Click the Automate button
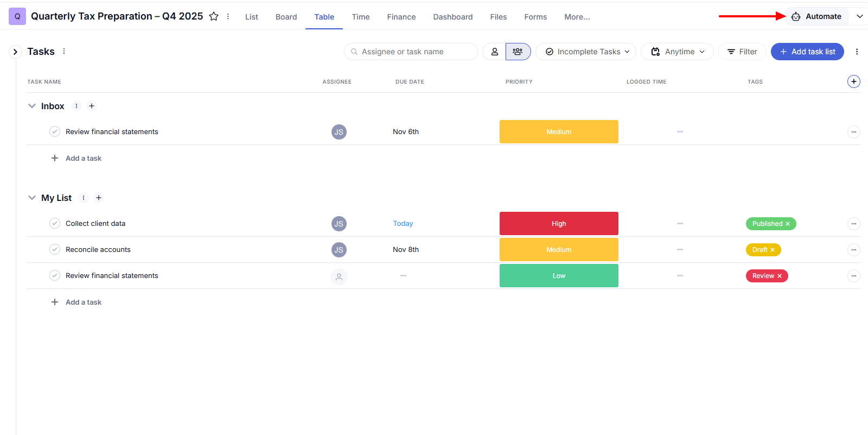This screenshot has height=435, width=868. (x=816, y=16)
